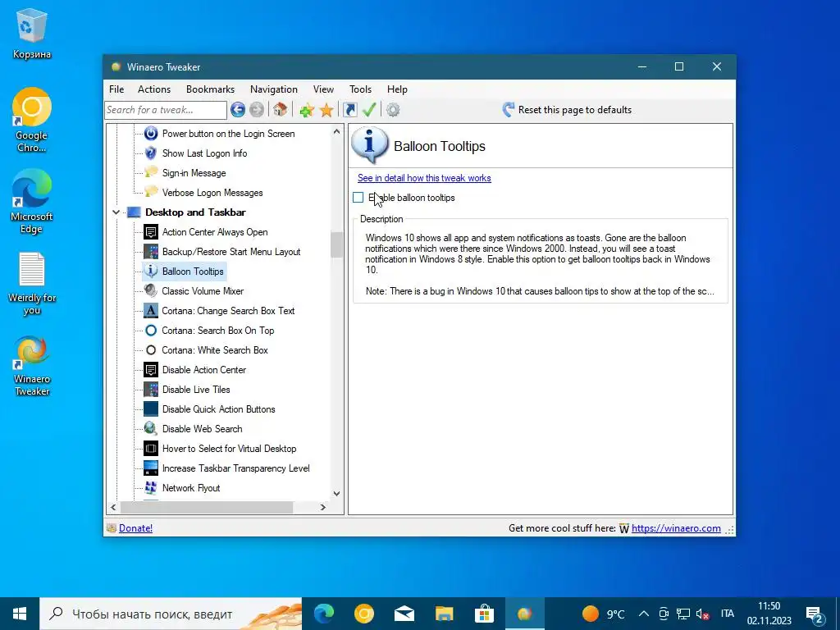Click the Sign-in Message speech bubble icon

point(151,172)
